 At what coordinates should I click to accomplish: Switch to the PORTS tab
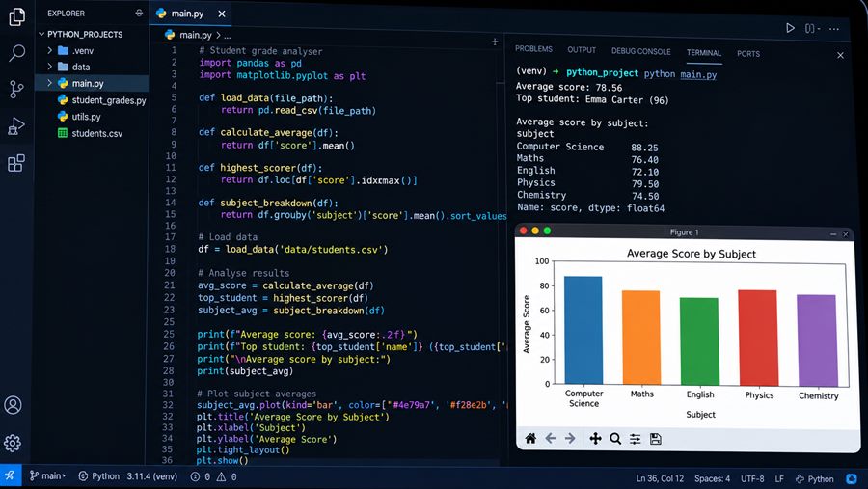coord(748,54)
